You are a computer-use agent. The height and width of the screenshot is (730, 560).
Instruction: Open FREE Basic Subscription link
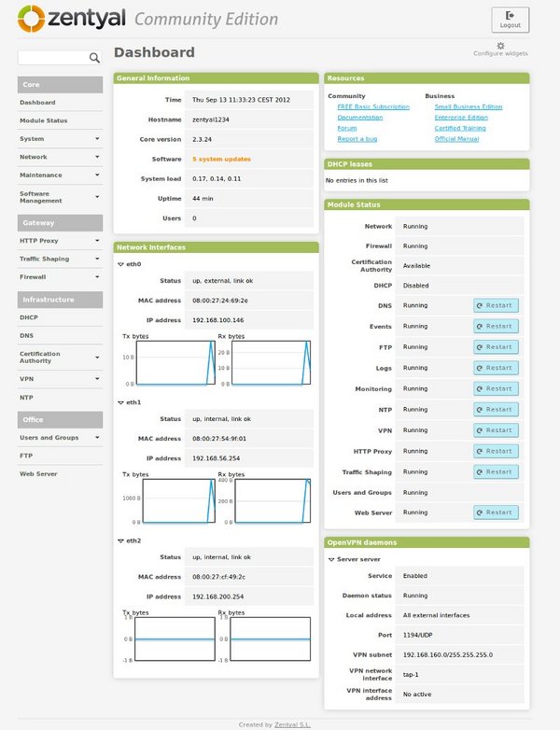pyautogui.click(x=373, y=106)
